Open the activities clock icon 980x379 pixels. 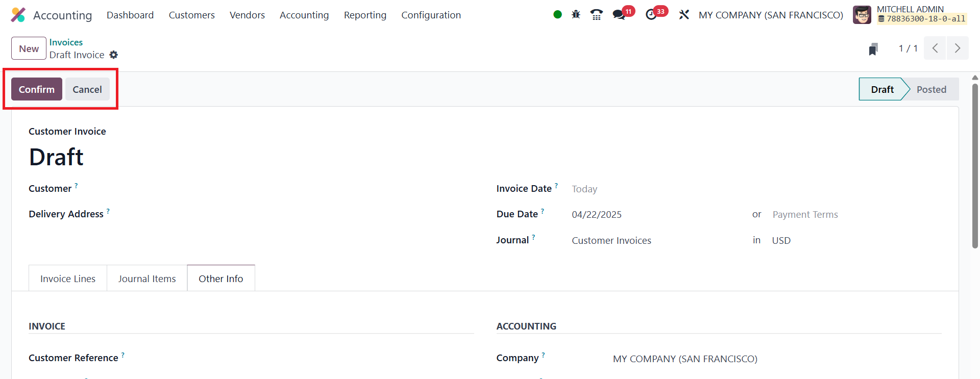651,15
